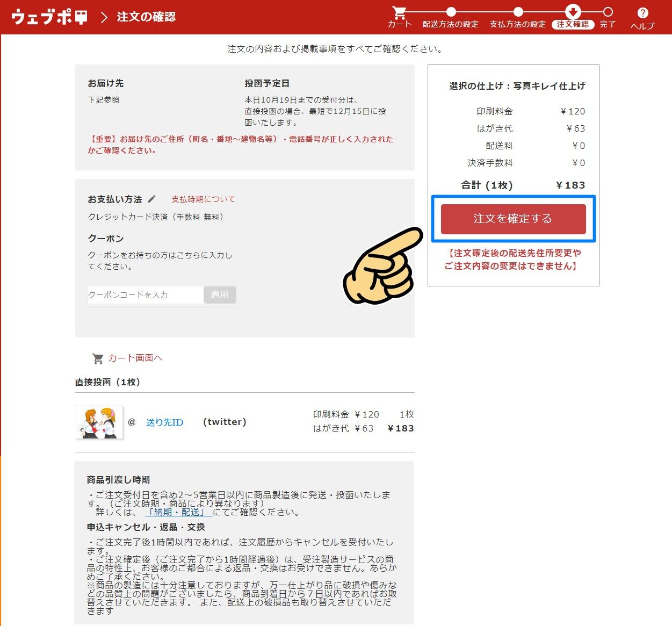Select the 支払方法の設定 step
This screenshot has height=626, width=672.
(x=517, y=24)
